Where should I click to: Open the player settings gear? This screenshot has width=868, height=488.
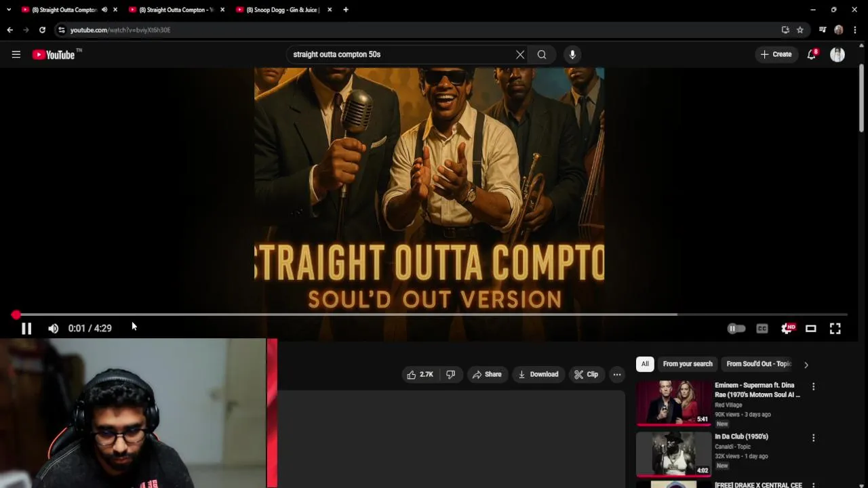pyautogui.click(x=787, y=329)
